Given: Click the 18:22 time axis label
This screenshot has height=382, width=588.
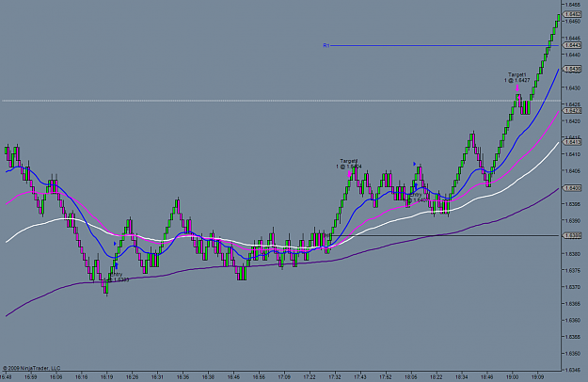Looking at the screenshot, I should 437,376.
